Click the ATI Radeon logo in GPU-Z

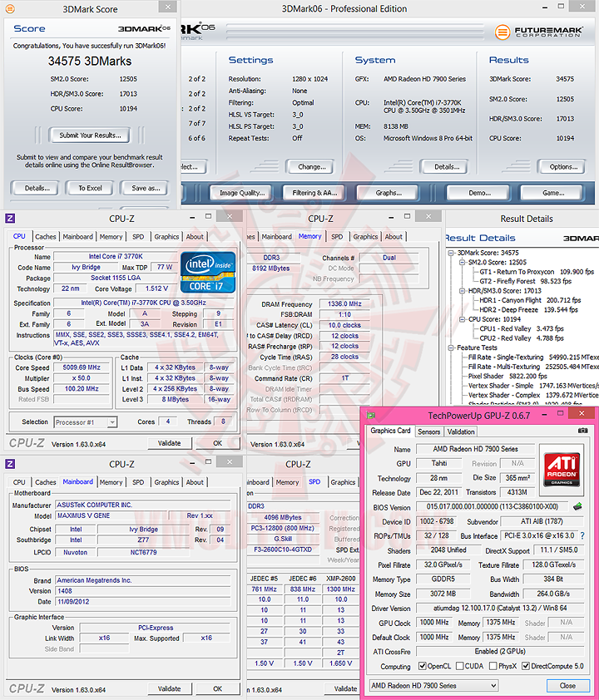(x=562, y=469)
